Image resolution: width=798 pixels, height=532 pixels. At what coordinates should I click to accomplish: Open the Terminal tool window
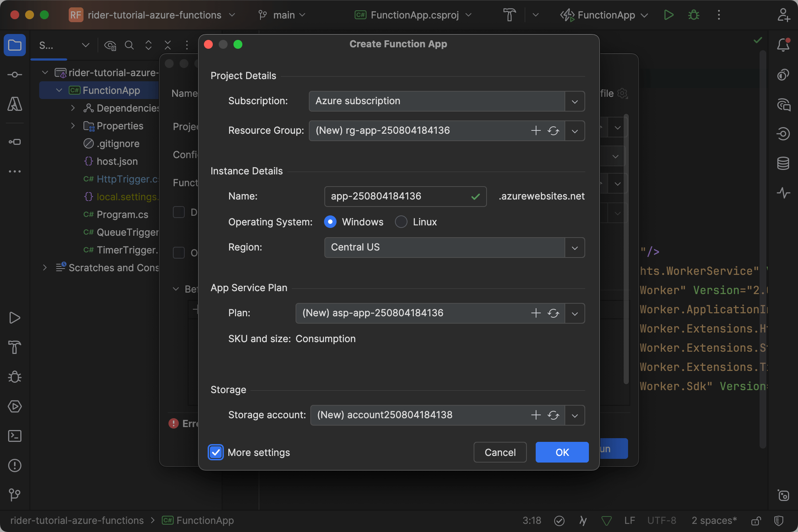(14, 436)
